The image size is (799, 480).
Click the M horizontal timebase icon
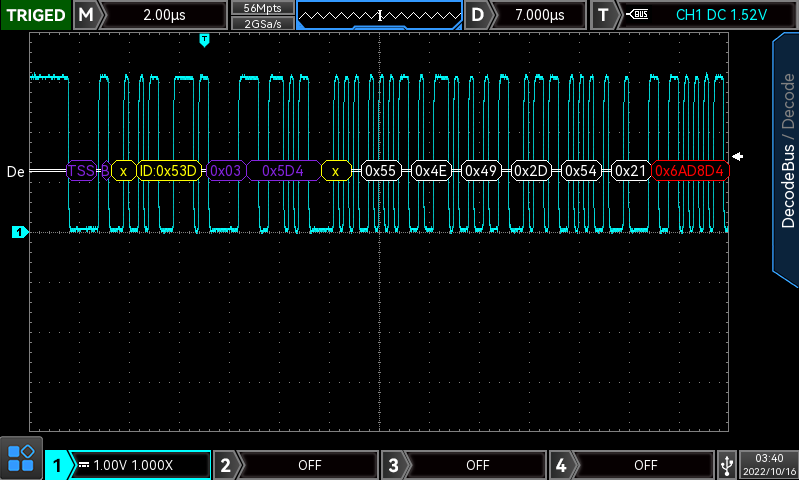click(x=88, y=15)
